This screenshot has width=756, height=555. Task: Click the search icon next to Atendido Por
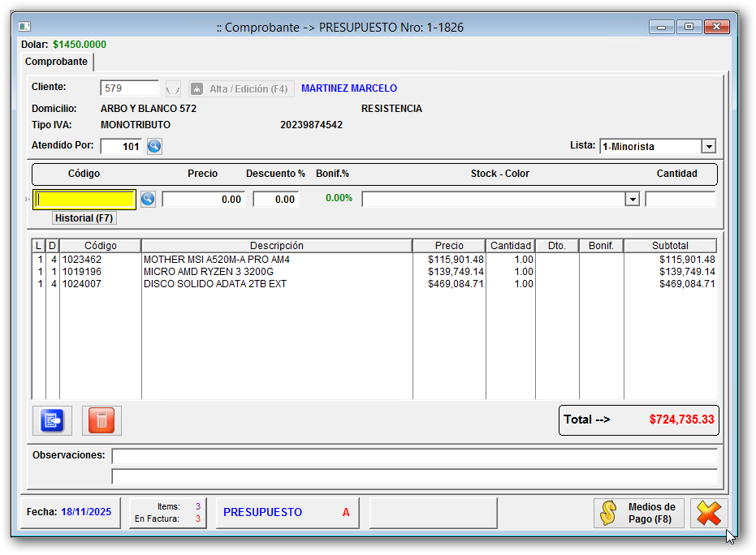pyautogui.click(x=154, y=146)
